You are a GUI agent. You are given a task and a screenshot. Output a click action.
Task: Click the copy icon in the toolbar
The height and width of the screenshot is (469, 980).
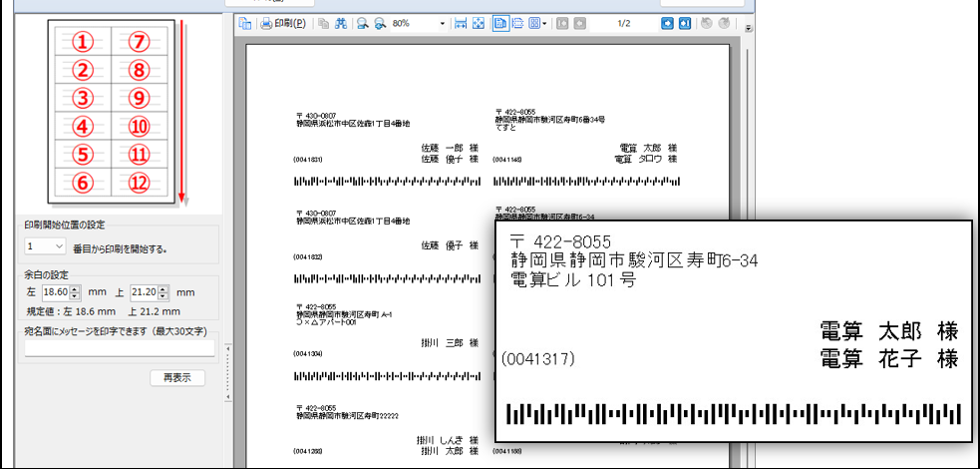click(324, 23)
